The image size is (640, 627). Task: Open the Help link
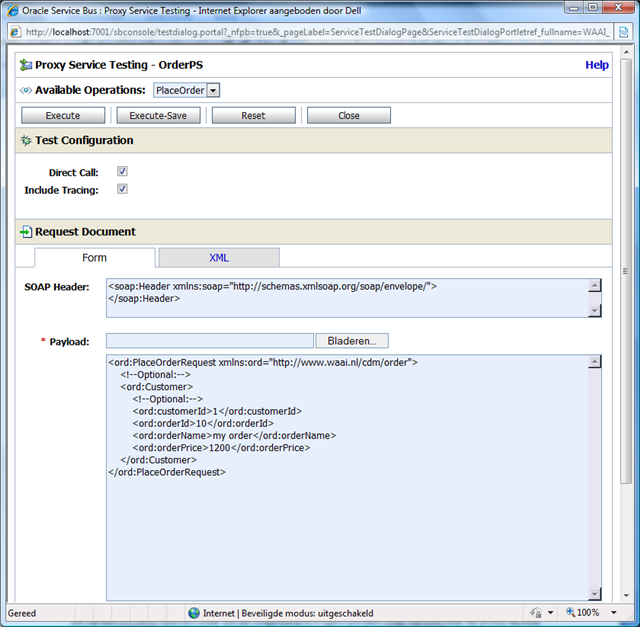click(597, 65)
